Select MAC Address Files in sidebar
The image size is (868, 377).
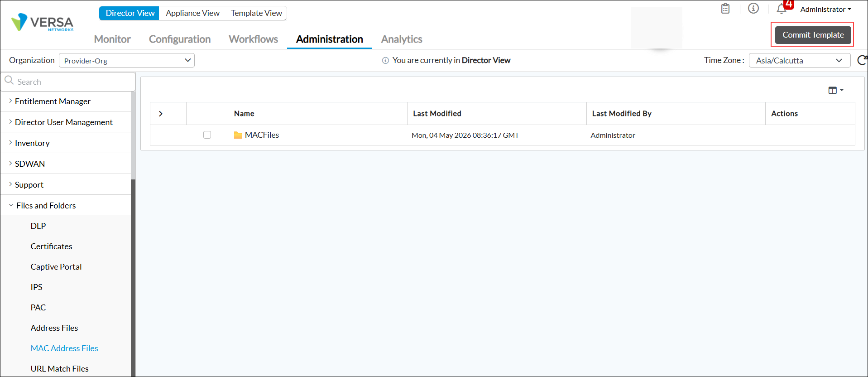tap(64, 348)
